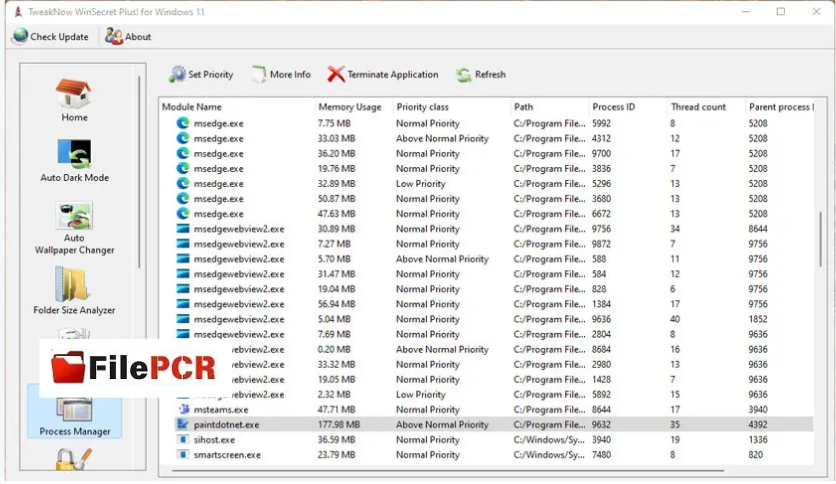Sort by Memory Usage column header
Screen dimensions: 836x484
(350, 107)
